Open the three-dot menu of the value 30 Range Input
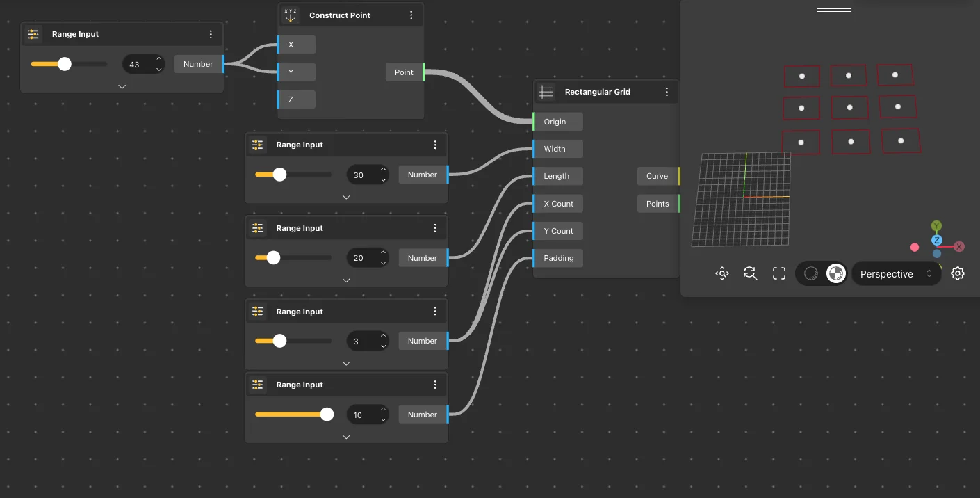 click(x=435, y=145)
